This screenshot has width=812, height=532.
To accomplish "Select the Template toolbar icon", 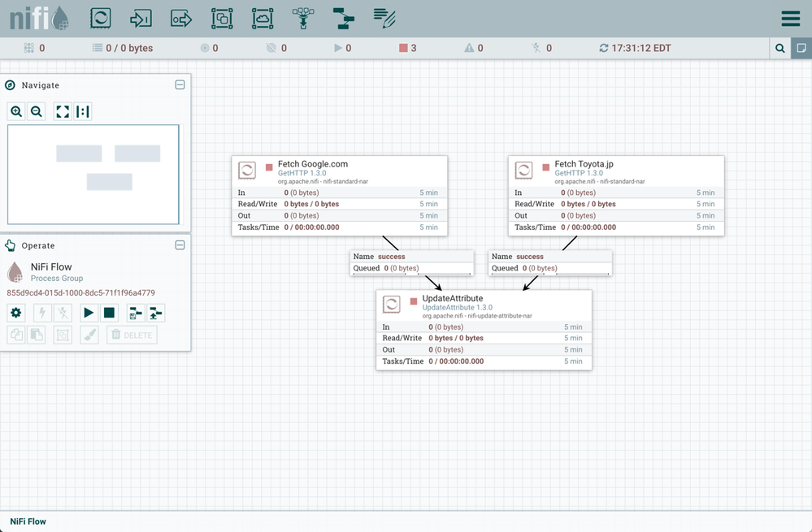I will (344, 18).
